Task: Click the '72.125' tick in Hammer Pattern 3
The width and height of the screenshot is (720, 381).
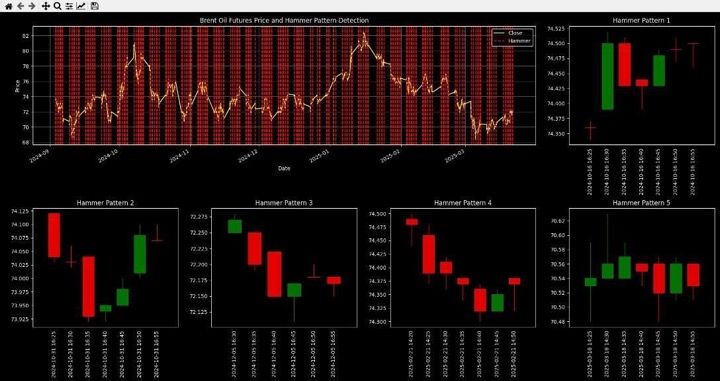Action: tap(198, 313)
